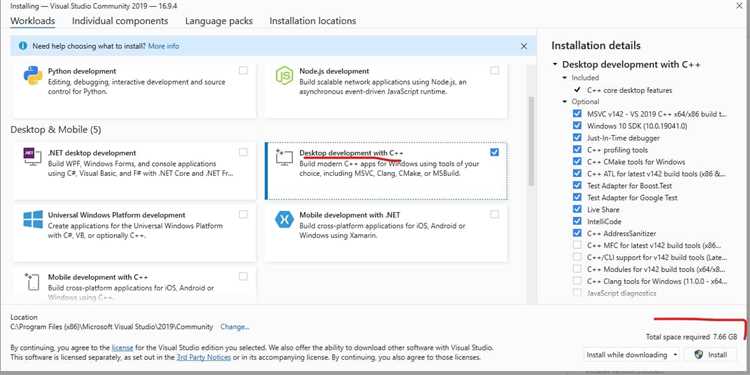Uncheck IntelliCode option
The height and width of the screenshot is (375, 750).
pos(577,221)
